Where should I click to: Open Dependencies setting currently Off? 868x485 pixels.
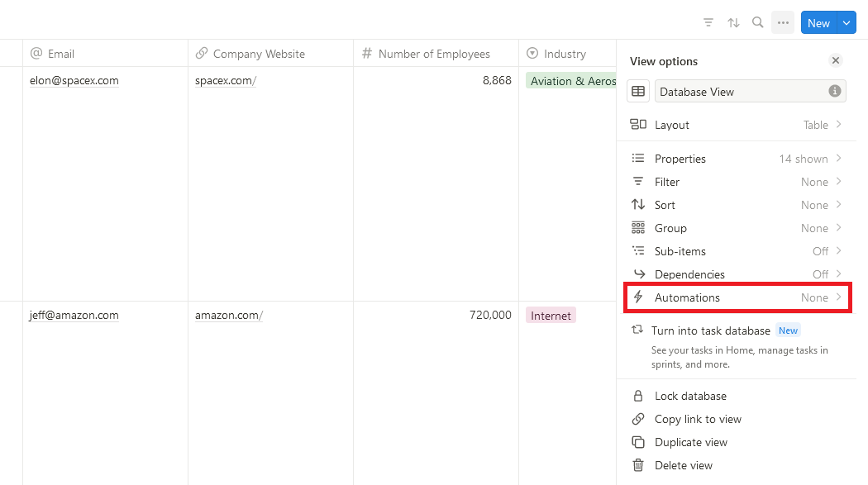pyautogui.click(x=737, y=274)
